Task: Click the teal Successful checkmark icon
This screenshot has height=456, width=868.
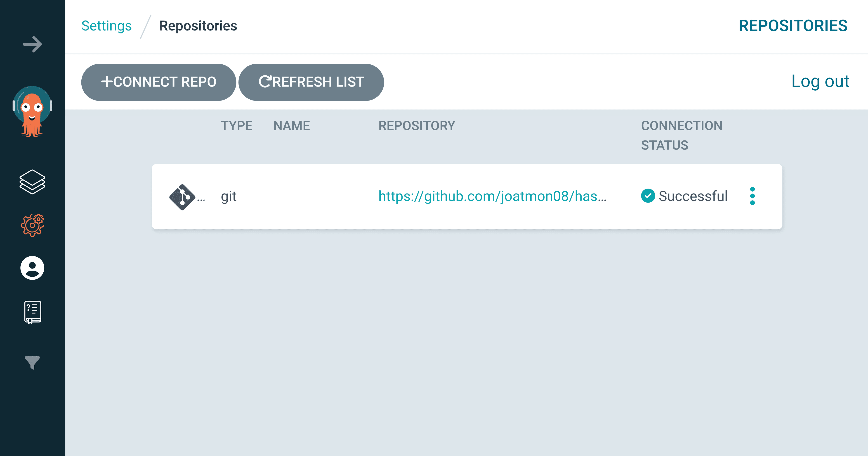Action: [648, 196]
